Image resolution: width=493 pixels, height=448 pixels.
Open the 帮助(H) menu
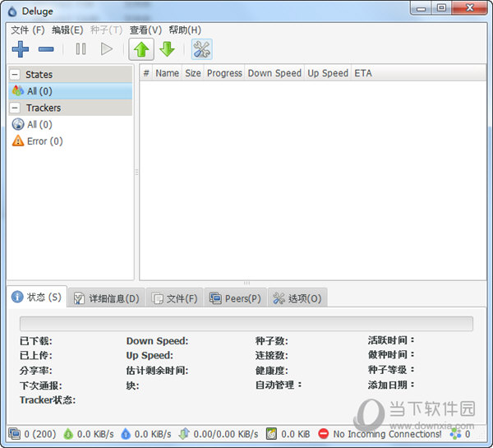pos(185,30)
